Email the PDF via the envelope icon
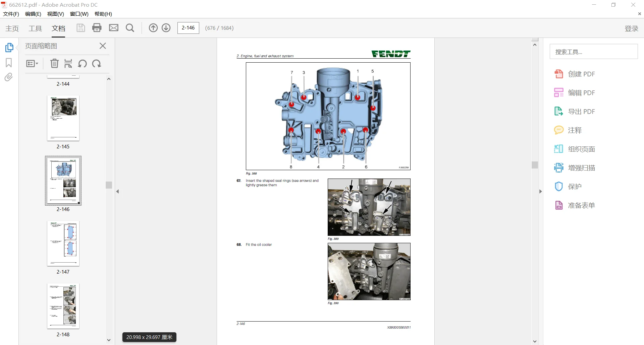This screenshot has height=345, width=644. coord(114,27)
